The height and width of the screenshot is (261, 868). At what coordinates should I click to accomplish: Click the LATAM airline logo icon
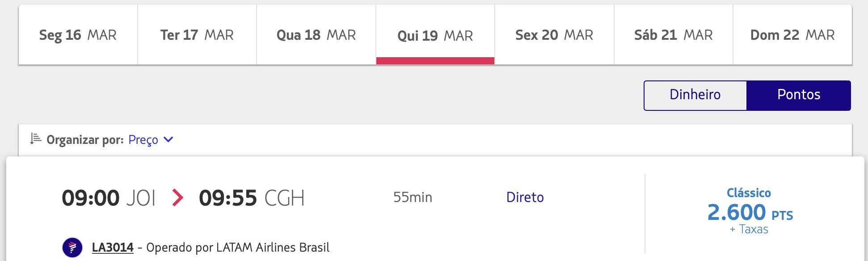pyautogui.click(x=72, y=248)
